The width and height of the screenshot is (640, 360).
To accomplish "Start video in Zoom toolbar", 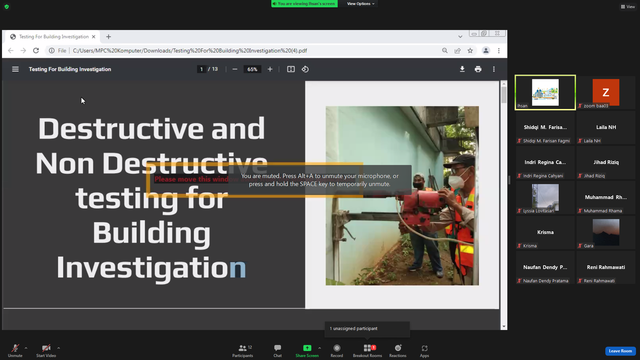I will click(x=46, y=350).
